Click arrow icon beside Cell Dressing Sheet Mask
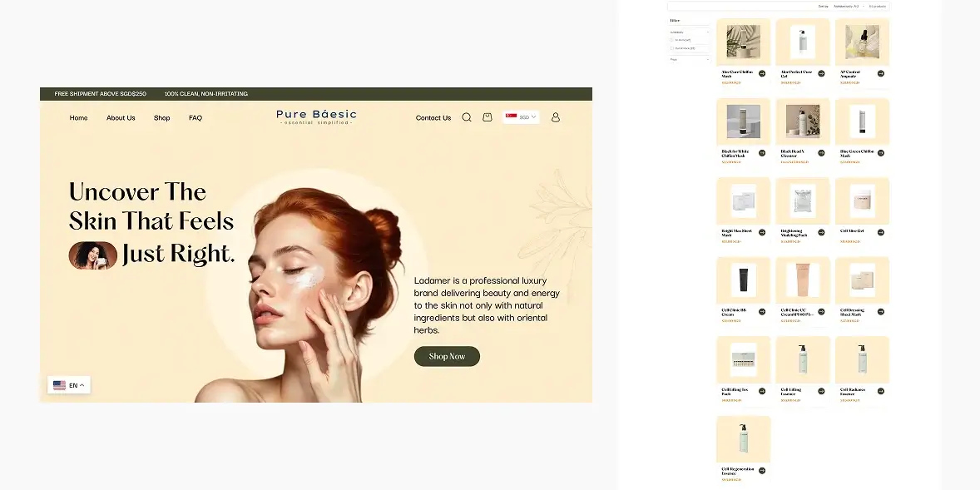 coord(881,312)
